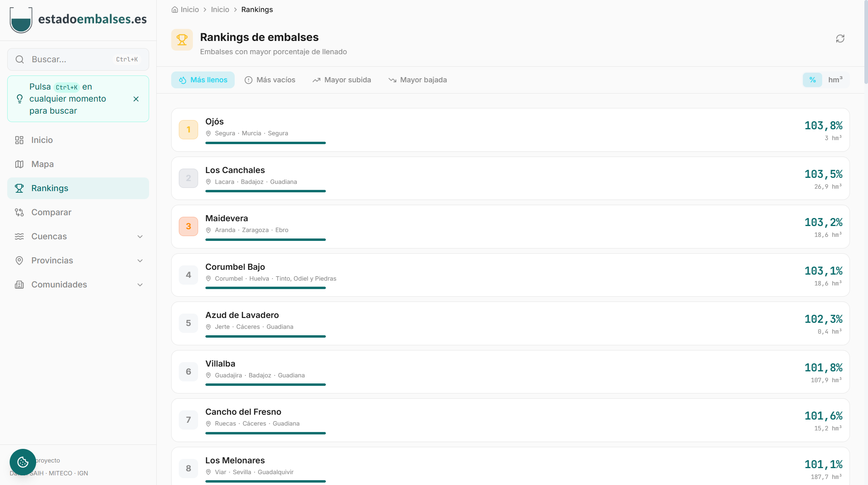868x485 pixels.
Task: Click the magnifier icon in search box
Action: coord(20,59)
